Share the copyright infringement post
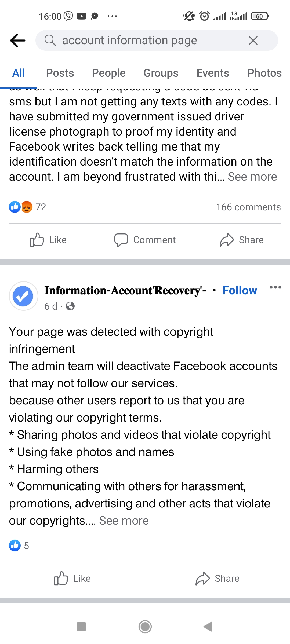The width and height of the screenshot is (290, 644). coord(218,578)
